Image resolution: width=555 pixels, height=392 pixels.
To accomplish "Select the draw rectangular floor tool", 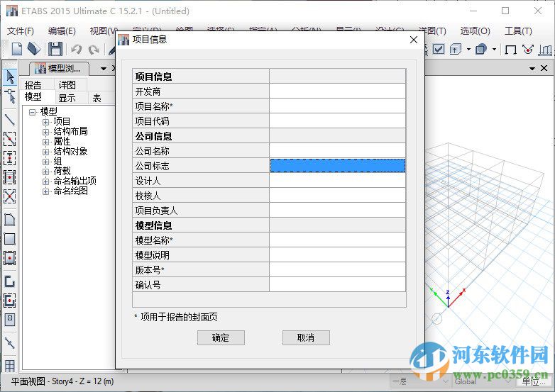I will (10, 239).
